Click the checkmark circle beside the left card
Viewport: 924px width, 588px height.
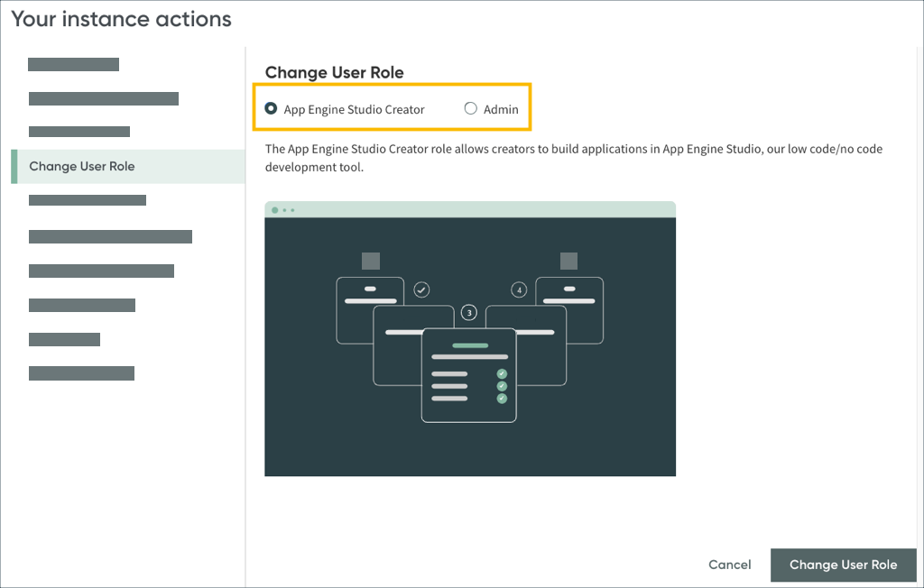(420, 290)
